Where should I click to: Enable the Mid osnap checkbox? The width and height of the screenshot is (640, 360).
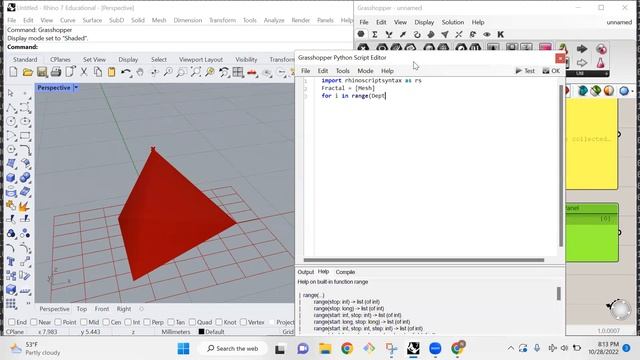point(84,322)
